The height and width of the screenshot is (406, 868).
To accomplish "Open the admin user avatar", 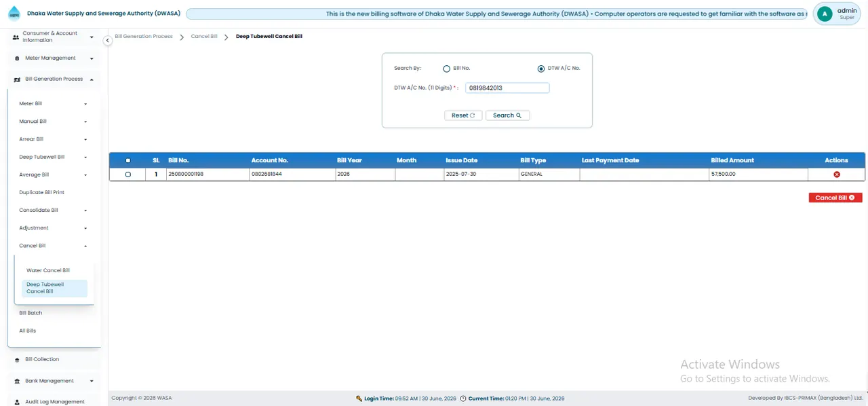I will pos(824,14).
